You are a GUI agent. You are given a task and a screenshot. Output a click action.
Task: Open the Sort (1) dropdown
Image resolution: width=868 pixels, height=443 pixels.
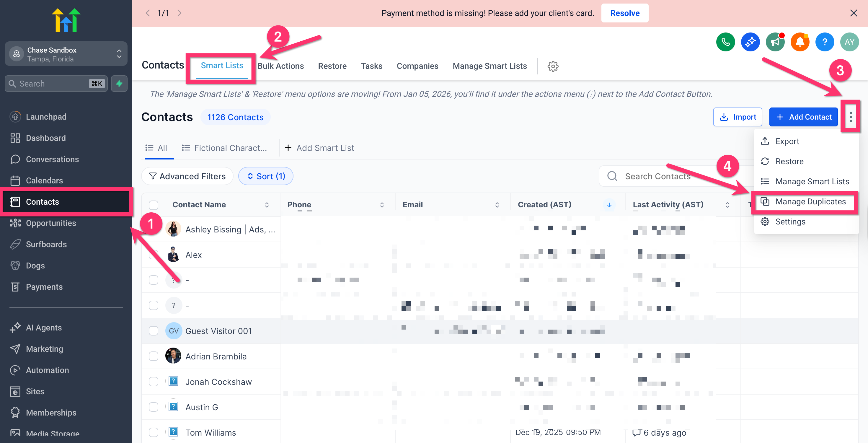point(265,176)
